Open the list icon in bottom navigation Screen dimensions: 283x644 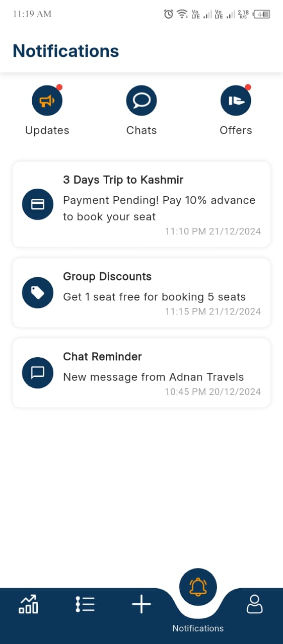coord(85,604)
